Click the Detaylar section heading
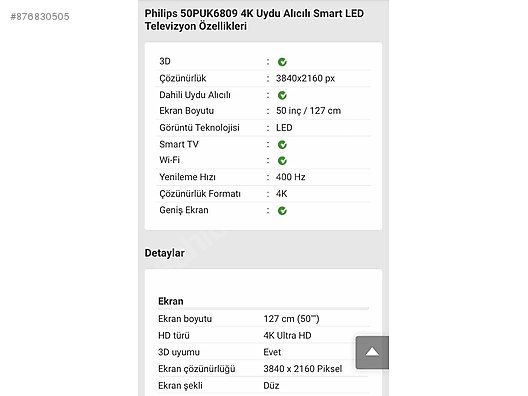The width and height of the screenshot is (528, 396). [165, 253]
